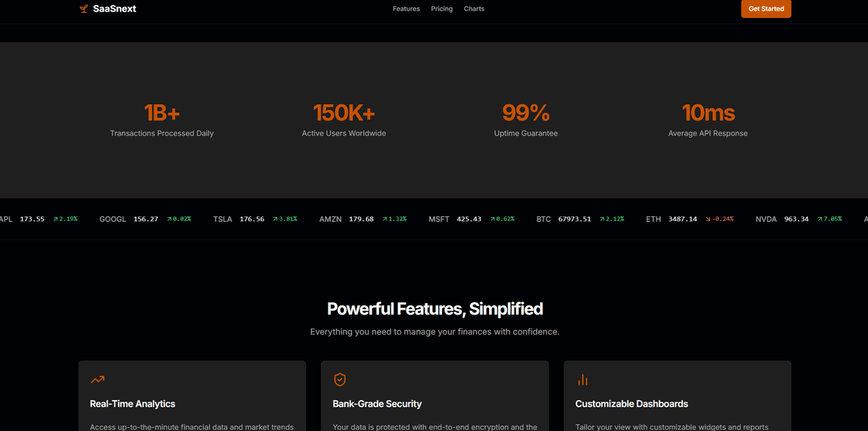Click the -0.24% ETH change value

coord(723,219)
